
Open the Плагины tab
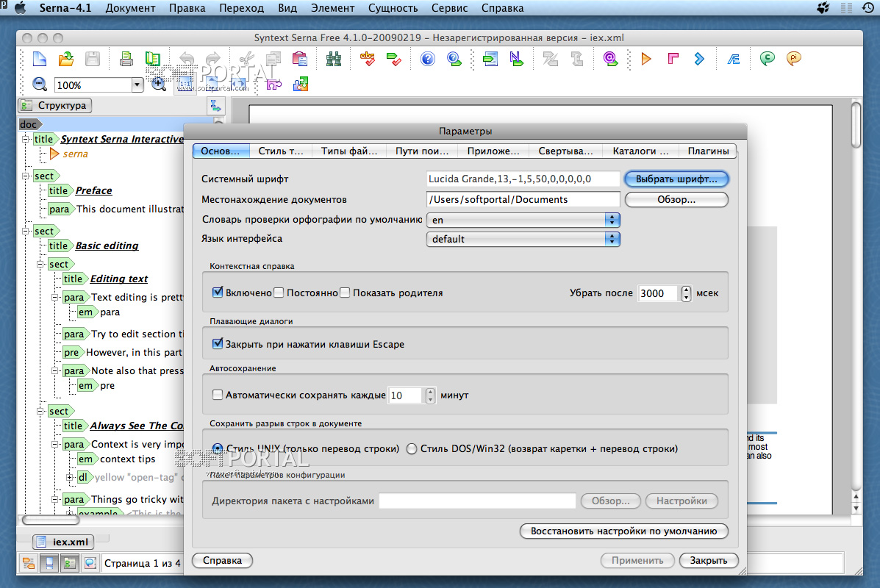pos(708,151)
